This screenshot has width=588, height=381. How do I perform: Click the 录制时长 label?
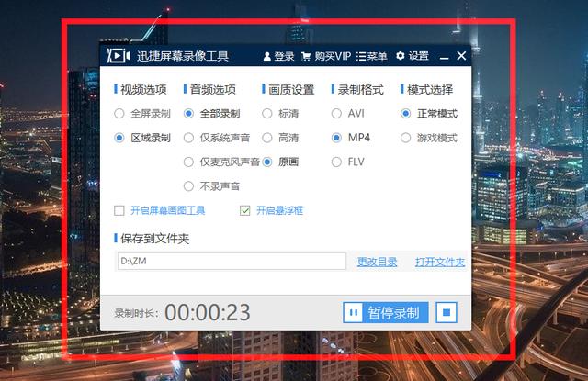pos(136,313)
